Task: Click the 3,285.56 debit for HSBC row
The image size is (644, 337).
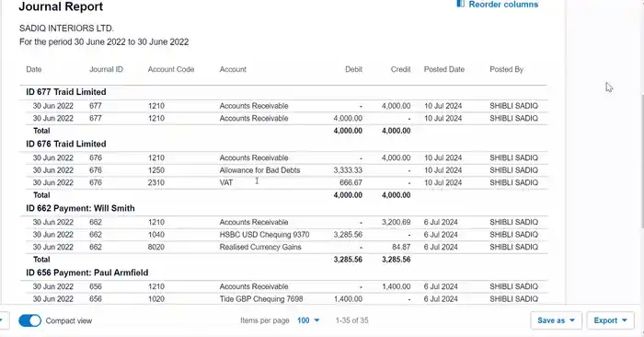Action: pyautogui.click(x=348, y=235)
